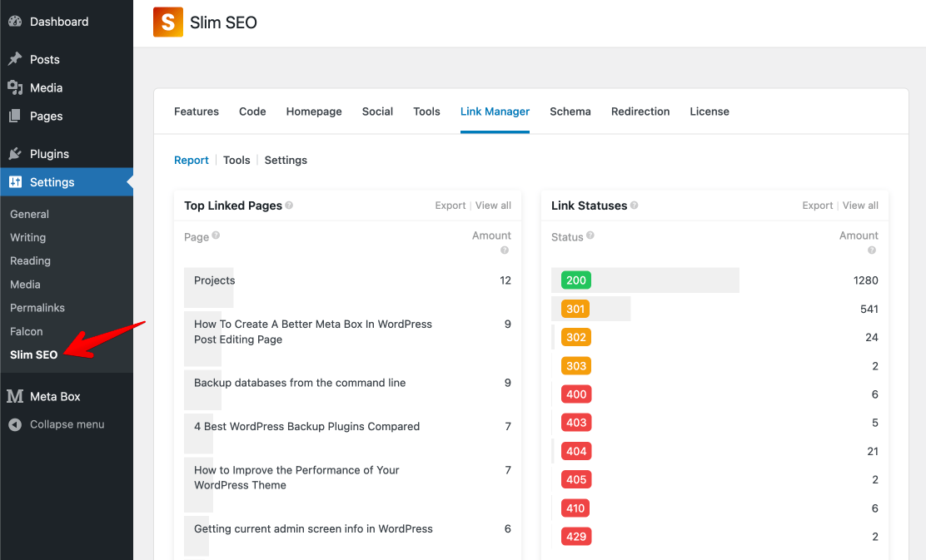The height and width of the screenshot is (560, 926).
Task: Open the Tools sub-tab under Link Manager
Action: coord(236,160)
